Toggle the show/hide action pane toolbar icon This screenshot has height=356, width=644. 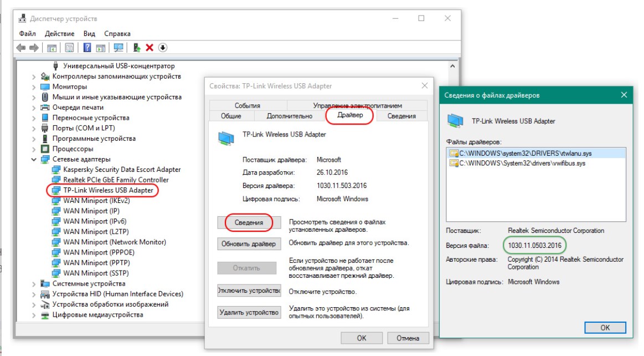tap(101, 48)
